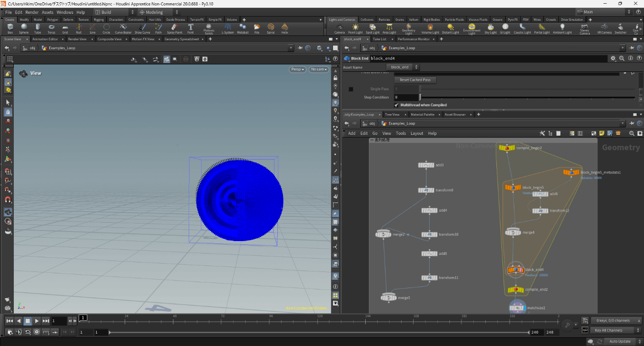
Task: Select the merge3 node in the network
Action: click(x=389, y=298)
